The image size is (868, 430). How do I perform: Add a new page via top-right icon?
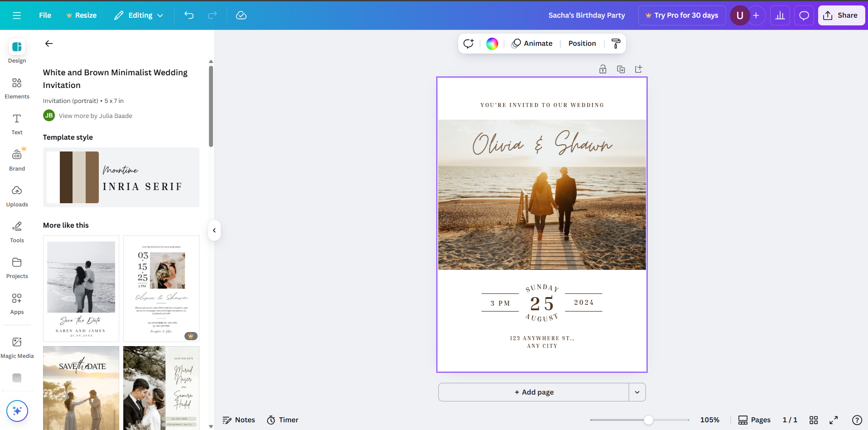pos(639,69)
